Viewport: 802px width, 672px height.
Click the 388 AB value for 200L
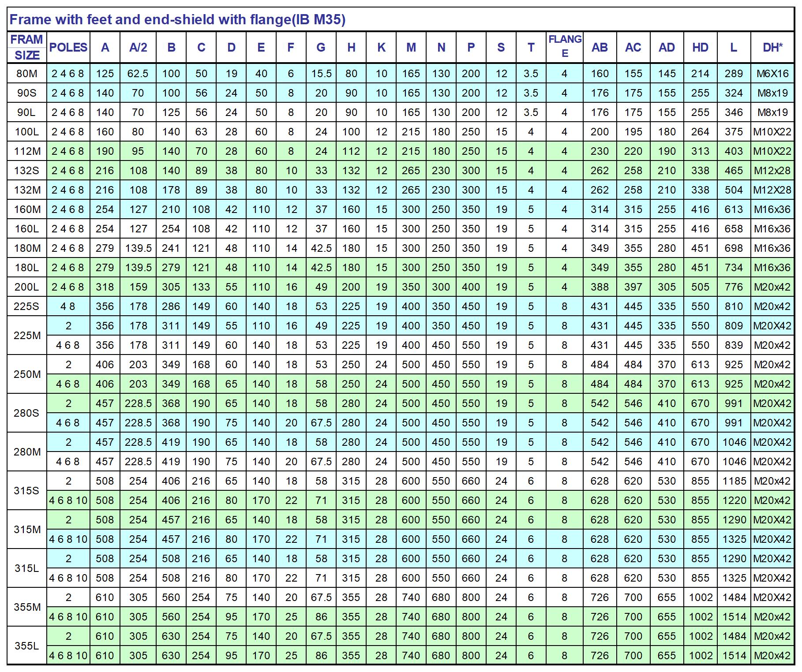[600, 287]
